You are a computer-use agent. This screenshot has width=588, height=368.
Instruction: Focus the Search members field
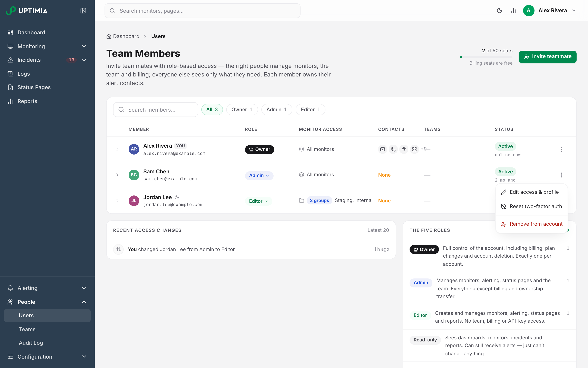point(156,110)
